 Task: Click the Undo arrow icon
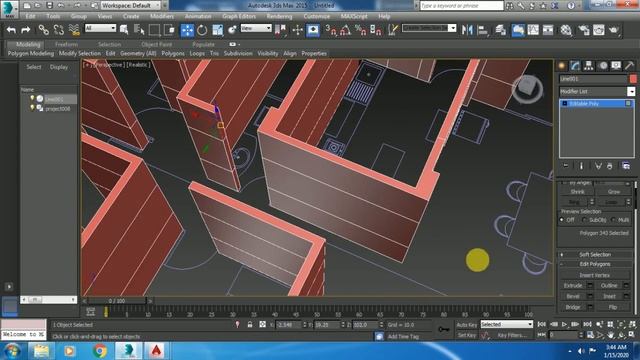click(x=11, y=30)
